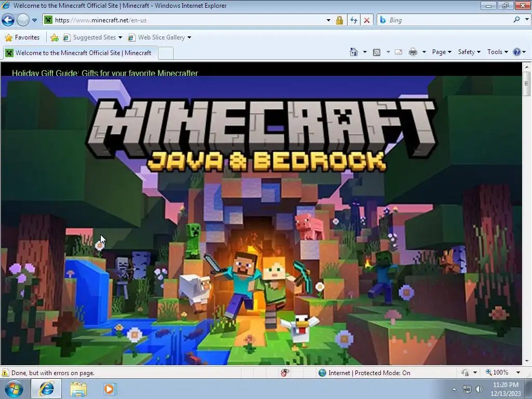Open the Page menu
532x399 pixels.
[x=442, y=52]
